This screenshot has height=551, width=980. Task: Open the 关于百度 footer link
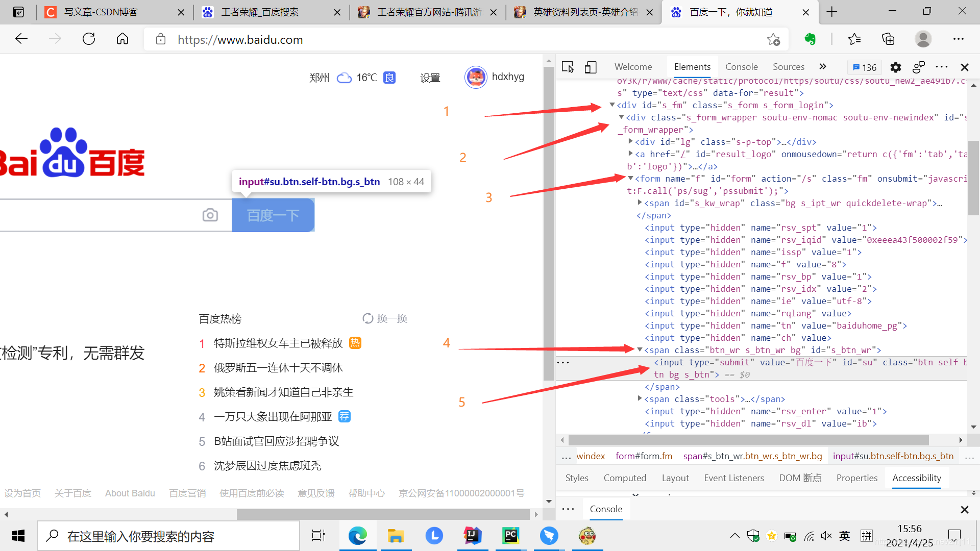click(x=72, y=493)
